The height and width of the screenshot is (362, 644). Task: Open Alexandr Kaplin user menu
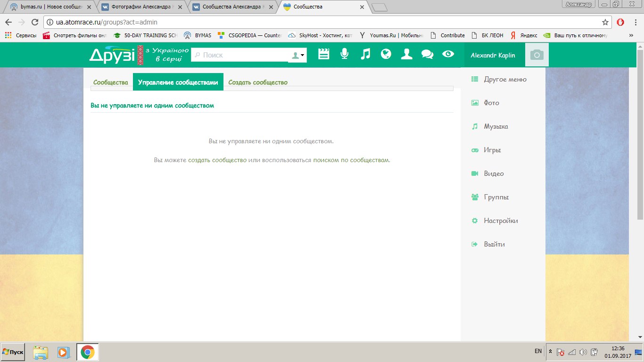coord(493,55)
